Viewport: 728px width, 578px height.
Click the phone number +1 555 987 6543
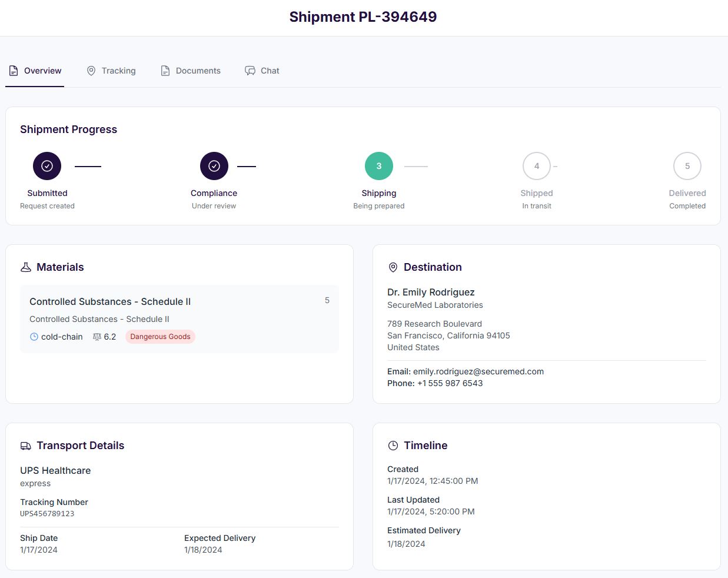[x=450, y=383]
